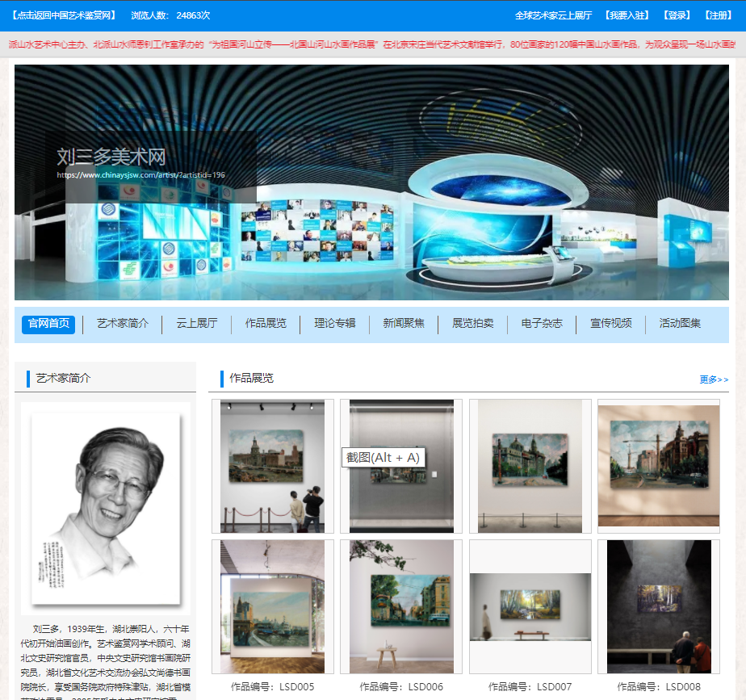746x700 pixels.
Task: Click the 登录 login link
Action: (677, 15)
